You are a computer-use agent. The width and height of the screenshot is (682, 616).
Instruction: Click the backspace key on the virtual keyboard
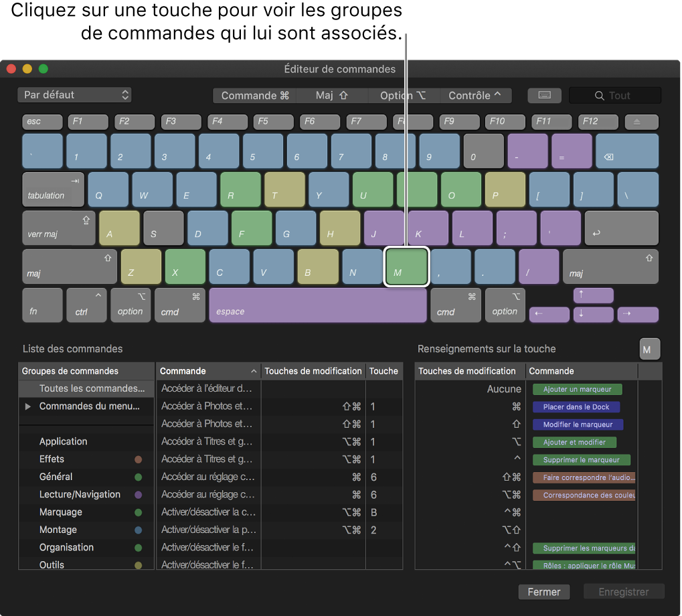click(626, 151)
